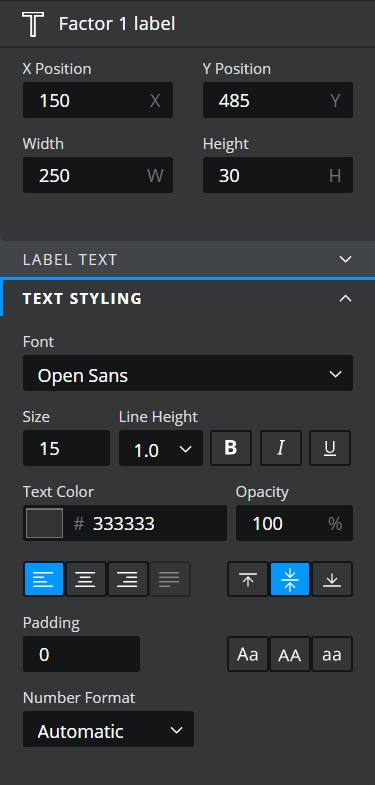The height and width of the screenshot is (785, 375).
Task: Apply title case Aa capitalization
Action: coord(248,654)
